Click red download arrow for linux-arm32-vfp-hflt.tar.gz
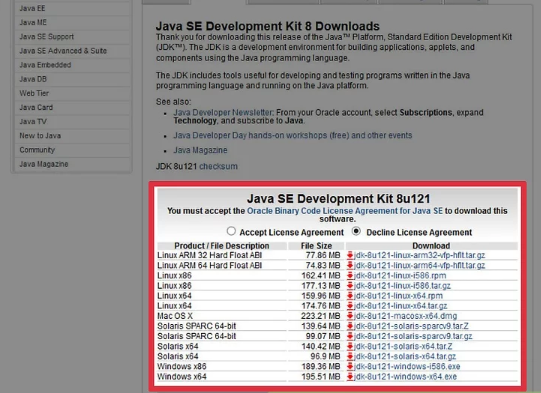 [350, 255]
